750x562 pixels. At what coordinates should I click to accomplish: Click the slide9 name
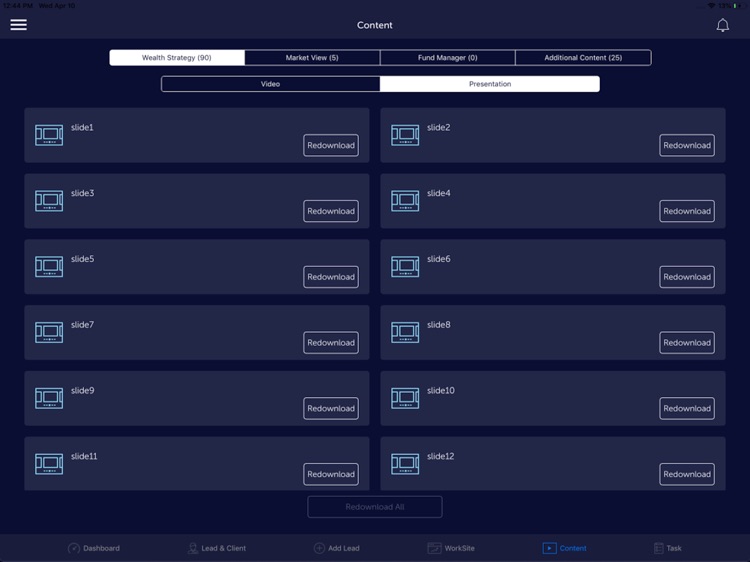83,390
